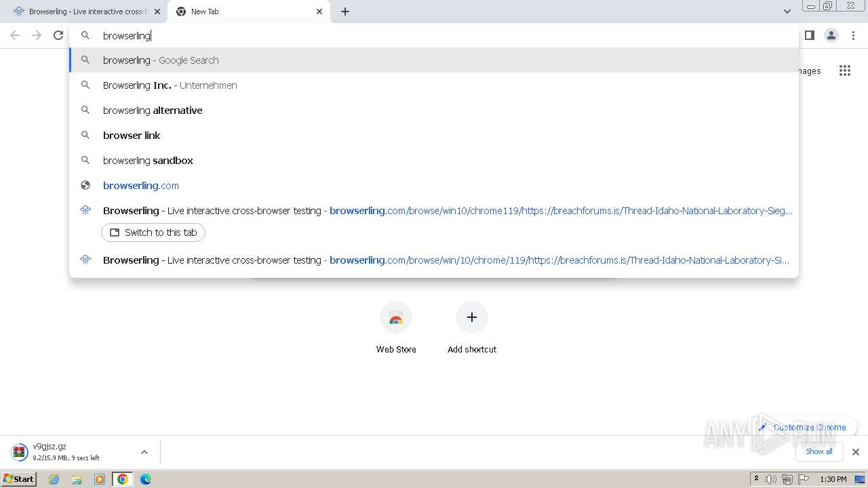Image resolution: width=868 pixels, height=488 pixels.
Task: Open Windows Media Player taskbar icon
Action: coord(100,479)
